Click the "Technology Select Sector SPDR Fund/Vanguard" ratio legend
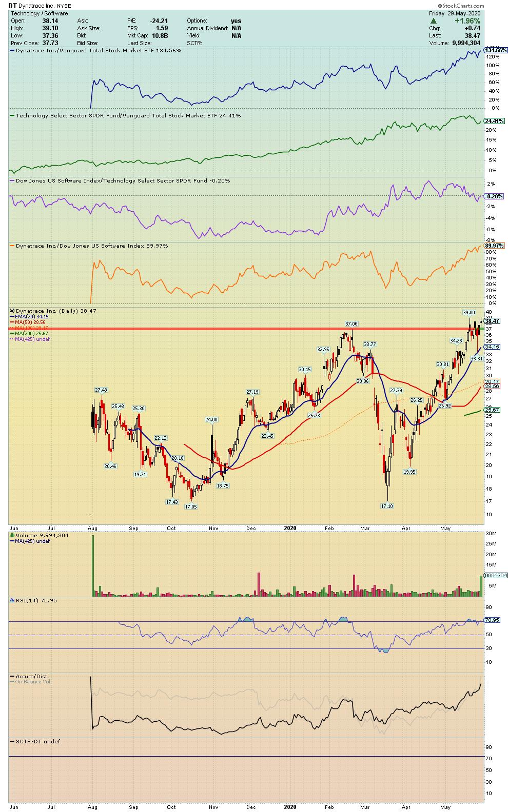 point(126,115)
